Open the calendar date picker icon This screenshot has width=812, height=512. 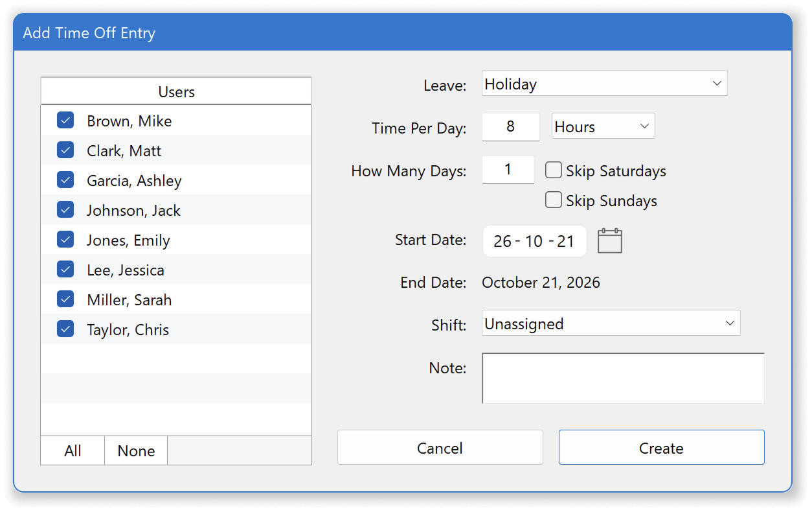click(609, 241)
